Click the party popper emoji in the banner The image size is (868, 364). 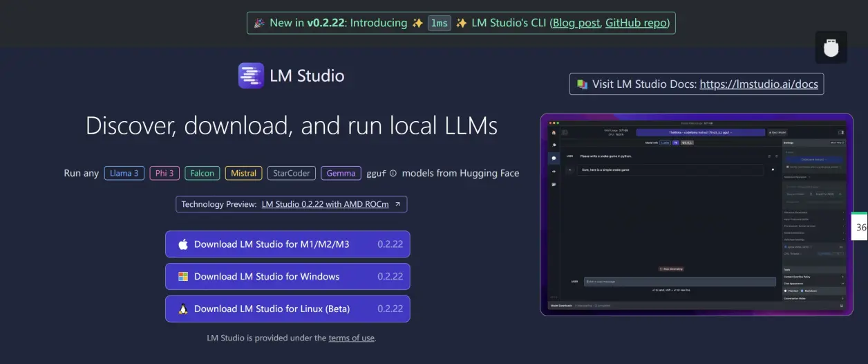click(x=259, y=23)
